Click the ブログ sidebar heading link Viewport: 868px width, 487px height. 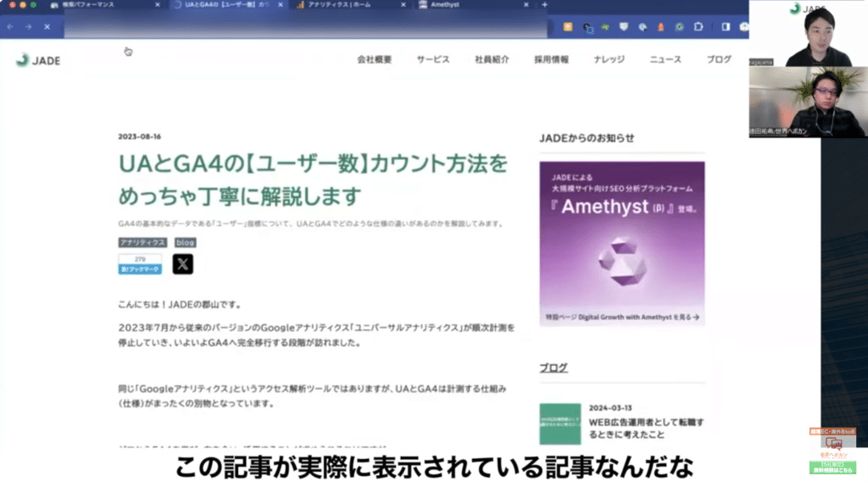(x=554, y=368)
